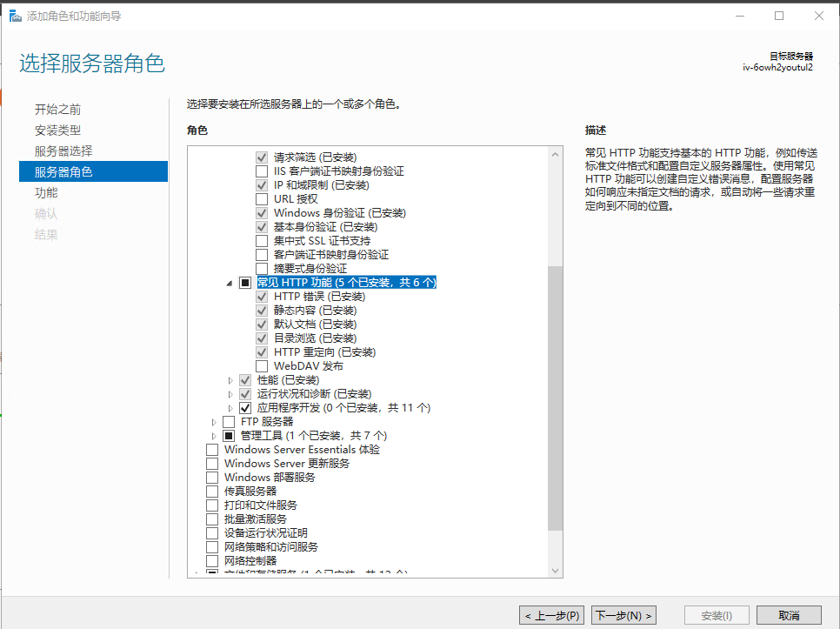
Task: Select the 目录浏览 (已安装) row
Action: click(x=315, y=338)
